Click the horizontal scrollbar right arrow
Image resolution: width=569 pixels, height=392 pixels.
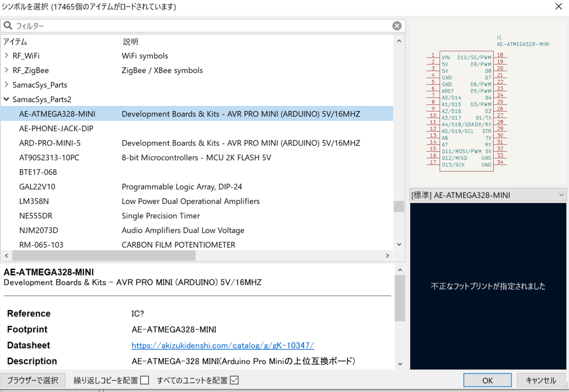coord(387,255)
